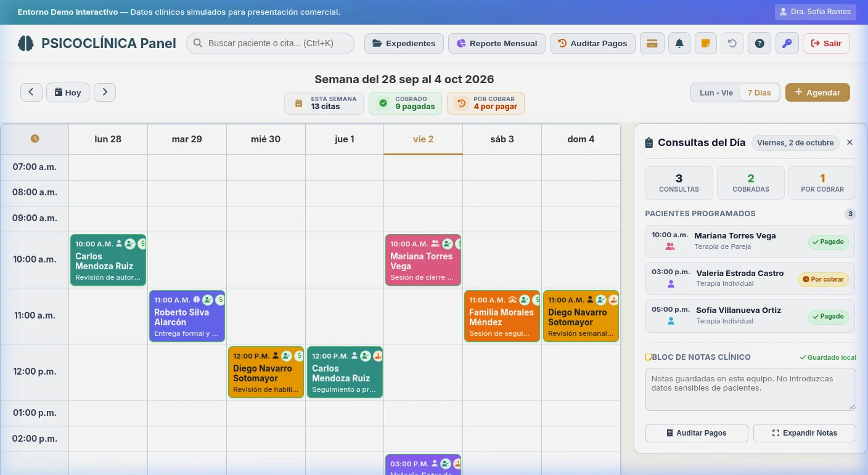Click dollar icon on Diego Navarro 12:00 card

tap(299, 356)
